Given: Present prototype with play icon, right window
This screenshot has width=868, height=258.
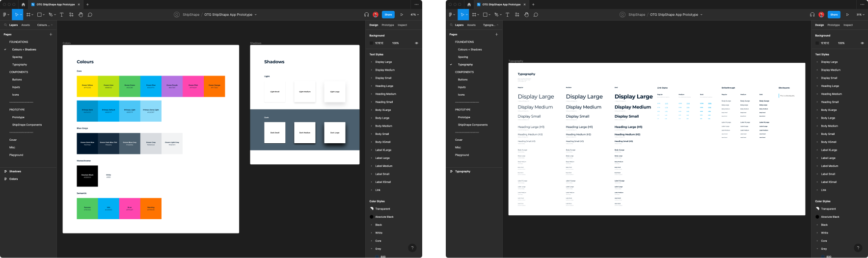Looking at the screenshot, I should 847,15.
